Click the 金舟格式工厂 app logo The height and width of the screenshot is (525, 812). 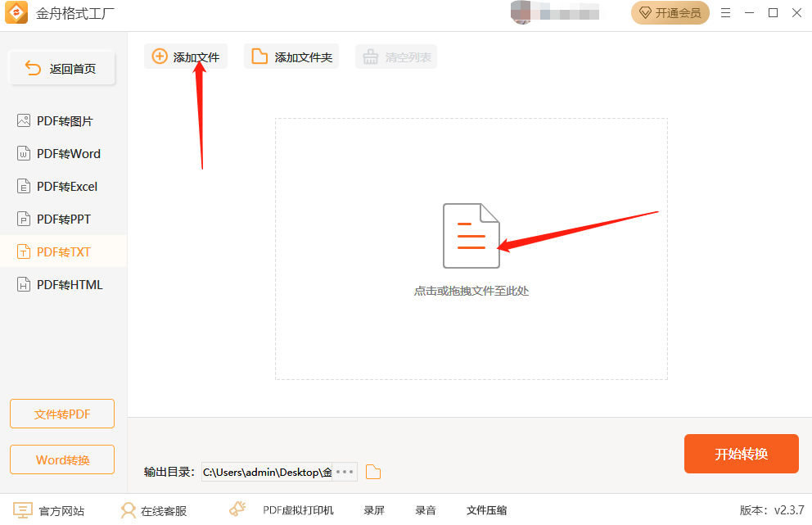click(16, 12)
